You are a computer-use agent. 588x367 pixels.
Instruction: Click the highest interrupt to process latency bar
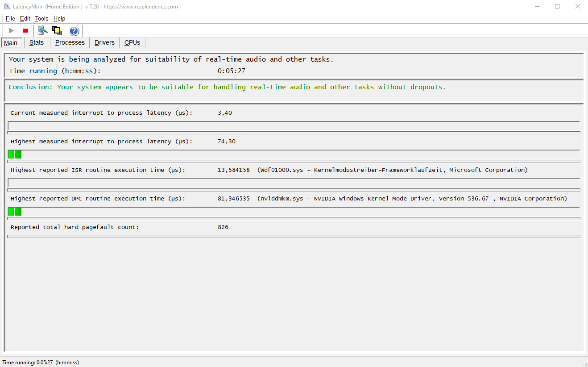(x=294, y=154)
